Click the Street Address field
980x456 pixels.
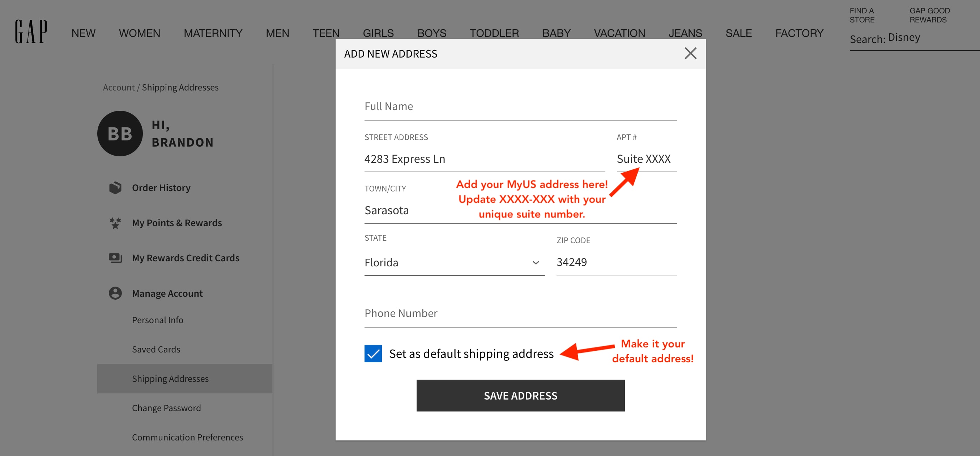click(484, 159)
